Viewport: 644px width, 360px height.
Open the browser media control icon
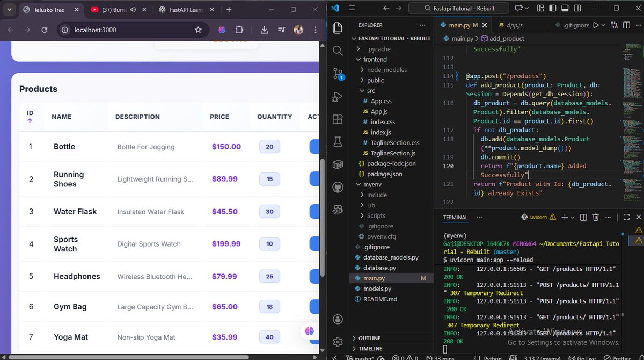[281, 30]
